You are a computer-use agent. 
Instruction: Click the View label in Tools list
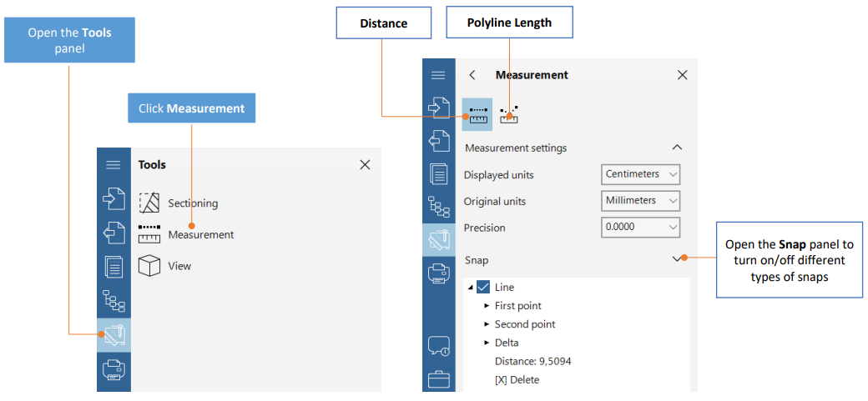pos(179,266)
